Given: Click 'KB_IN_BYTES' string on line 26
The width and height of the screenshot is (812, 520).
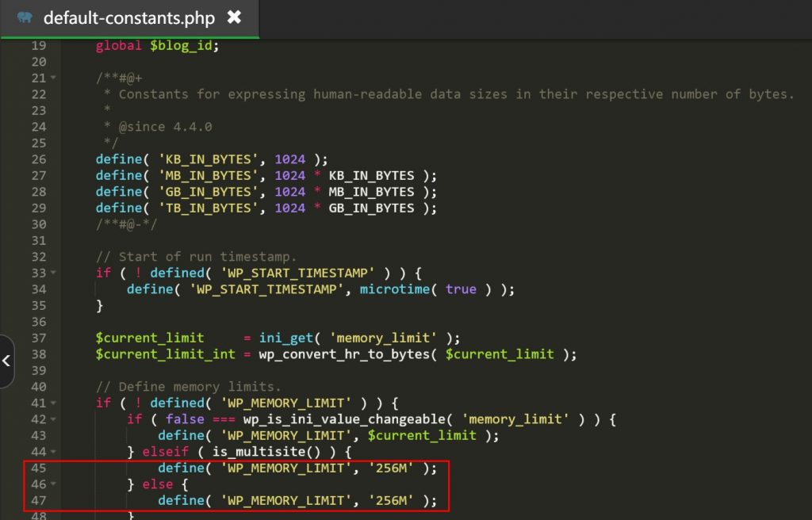Looking at the screenshot, I should pos(209,159).
